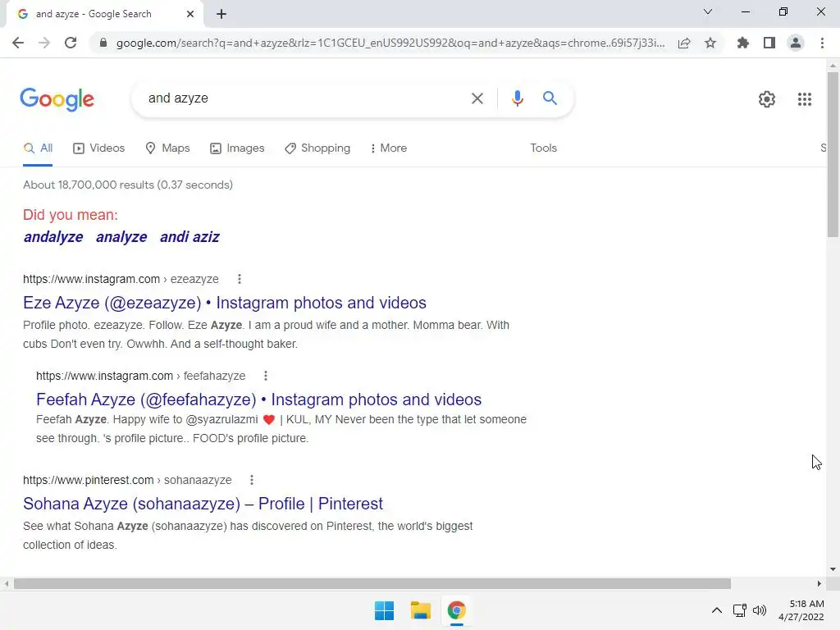Switch to the Shopping tab
The height and width of the screenshot is (630, 840).
(x=317, y=148)
